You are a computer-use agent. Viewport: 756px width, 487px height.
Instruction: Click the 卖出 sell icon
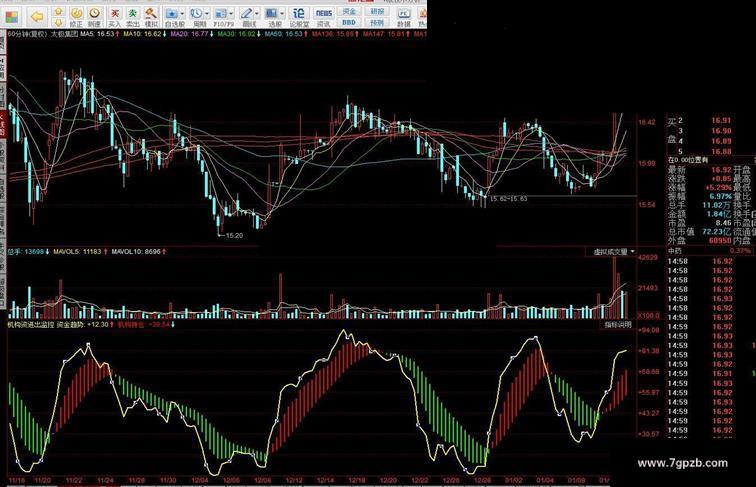click(x=132, y=17)
